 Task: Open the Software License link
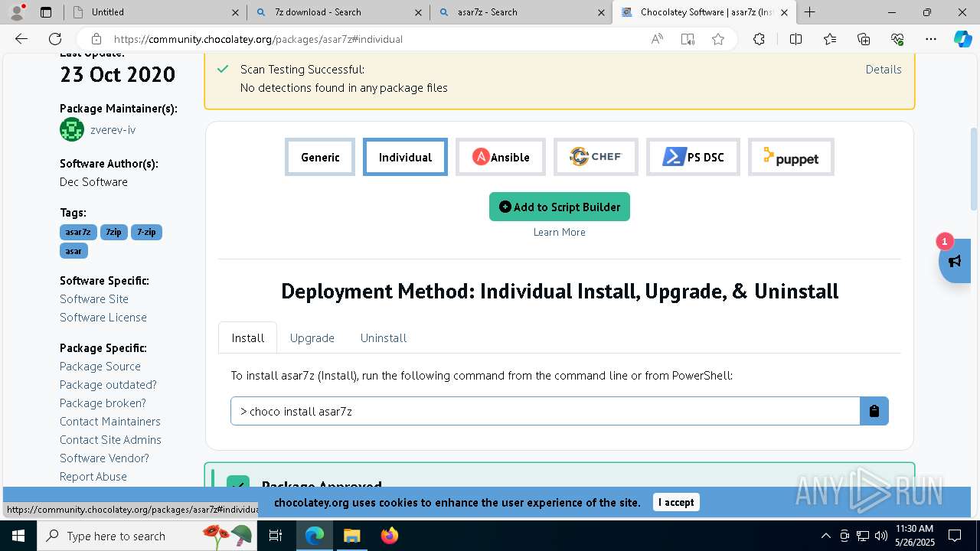(x=103, y=317)
